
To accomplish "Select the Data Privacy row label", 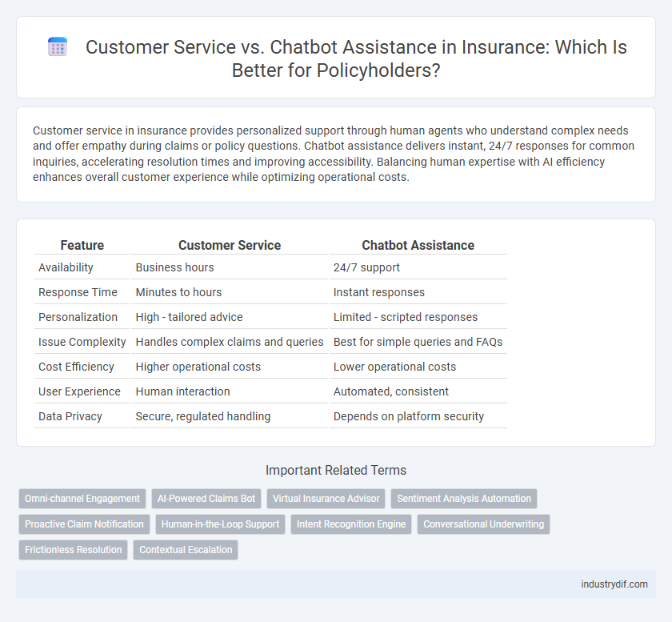I will 70,416.
